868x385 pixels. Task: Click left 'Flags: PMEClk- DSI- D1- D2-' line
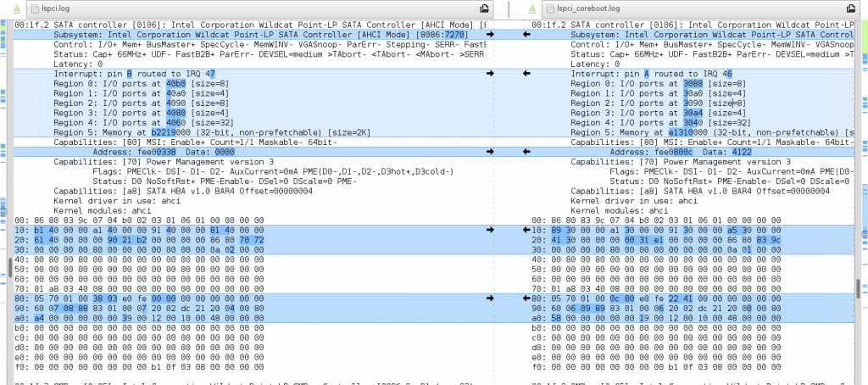274,171
